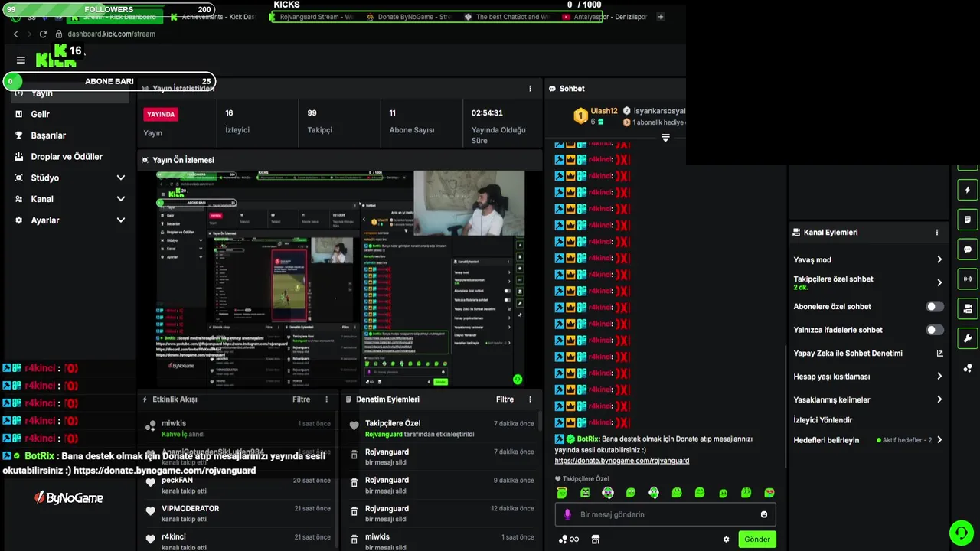Open Denetim Eylemleri panel three-dot menu
The width and height of the screenshot is (980, 551).
coord(530,399)
